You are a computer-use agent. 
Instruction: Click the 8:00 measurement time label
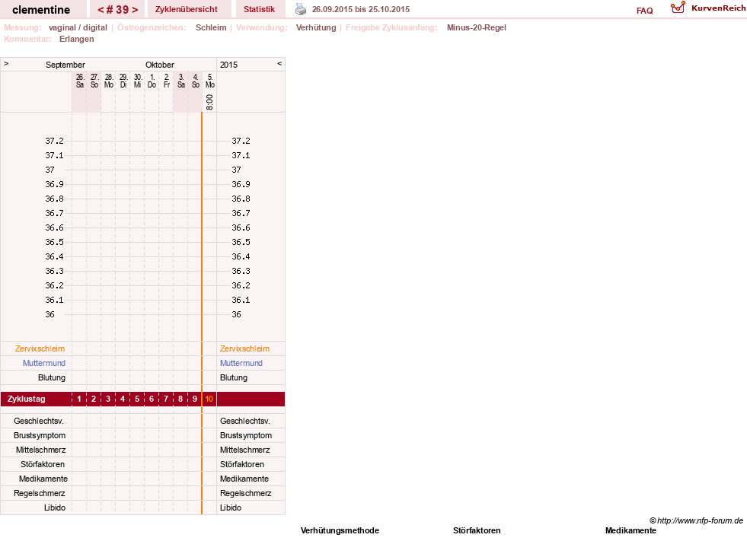[209, 102]
